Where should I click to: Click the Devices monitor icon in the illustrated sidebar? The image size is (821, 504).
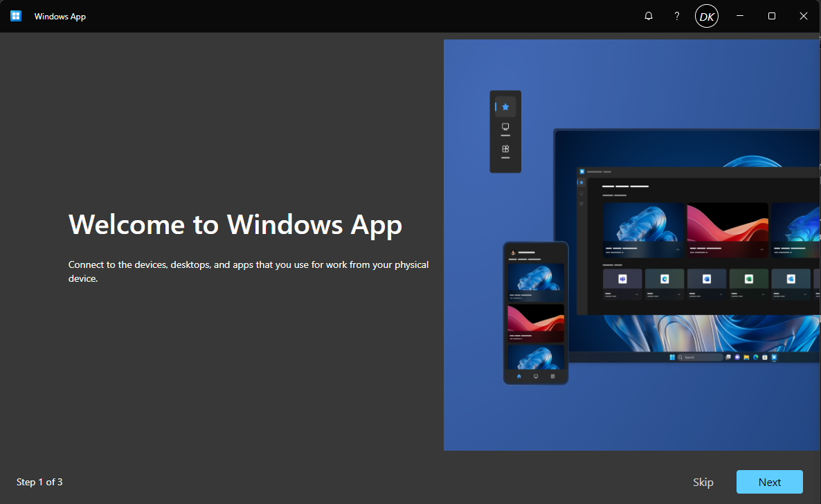coord(505,127)
